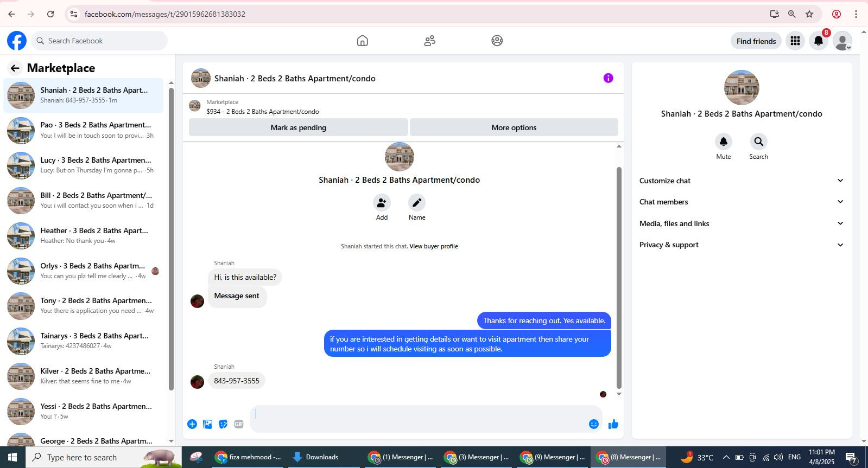This screenshot has width=868, height=468.
Task: Open more actions plus icon in composer
Action: [192, 424]
